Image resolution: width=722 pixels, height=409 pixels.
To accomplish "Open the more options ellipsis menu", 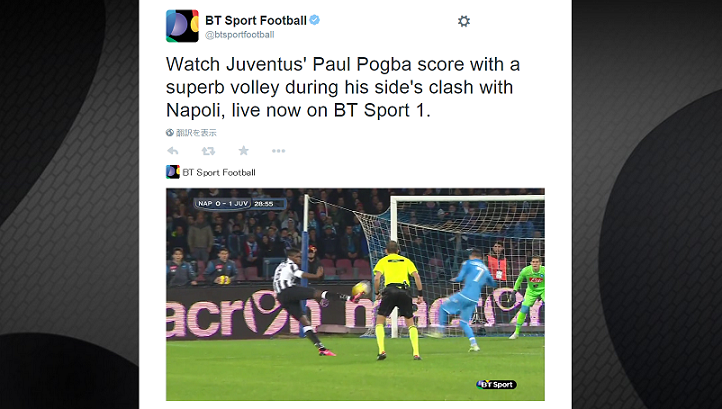I will pos(278,151).
